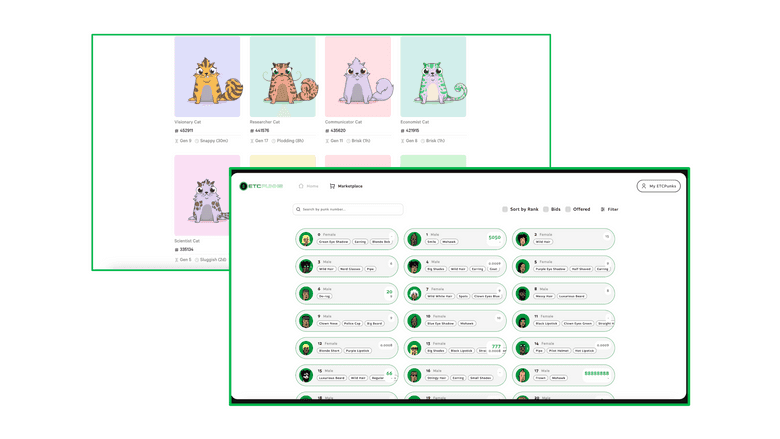Open the Visionary Cat thumbnail
780x439 pixels.
pos(207,77)
